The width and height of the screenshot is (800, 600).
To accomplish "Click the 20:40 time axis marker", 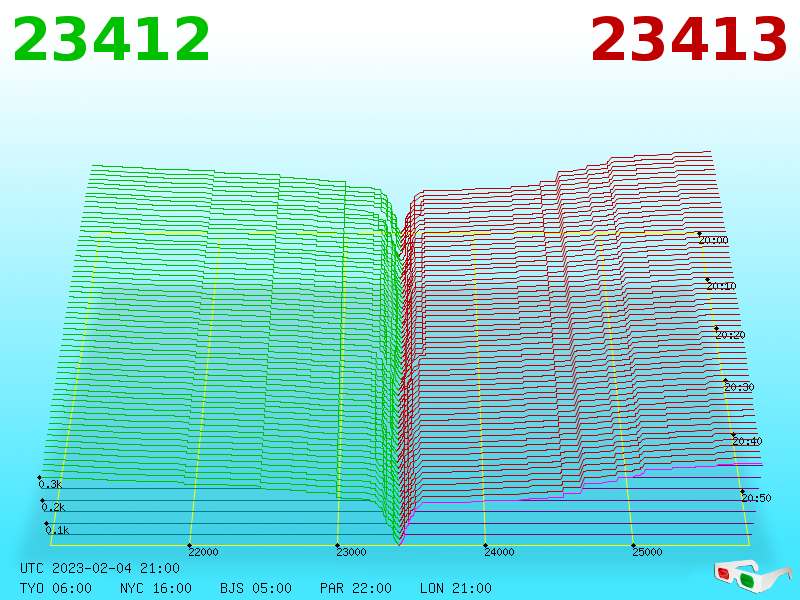I will 747,441.
